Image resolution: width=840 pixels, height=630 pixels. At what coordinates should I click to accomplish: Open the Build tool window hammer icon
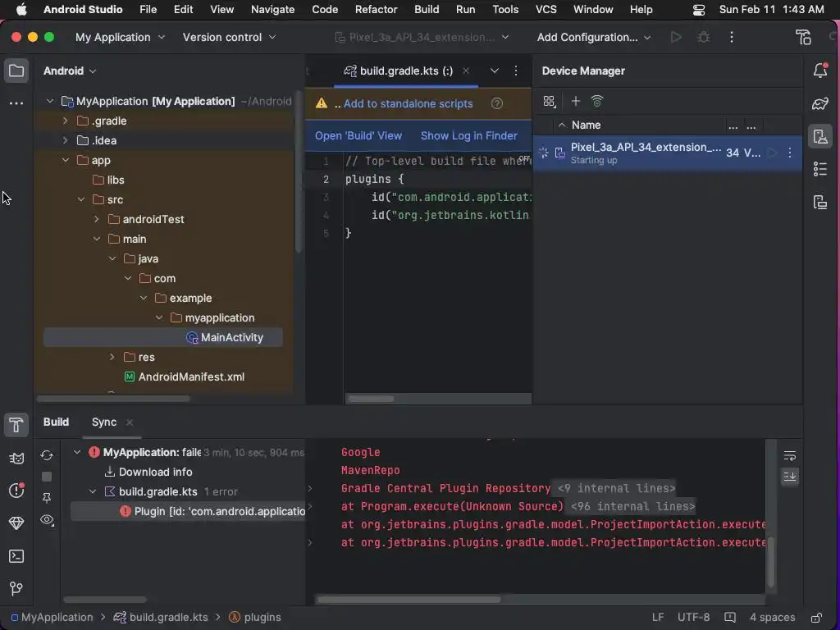[16, 425]
